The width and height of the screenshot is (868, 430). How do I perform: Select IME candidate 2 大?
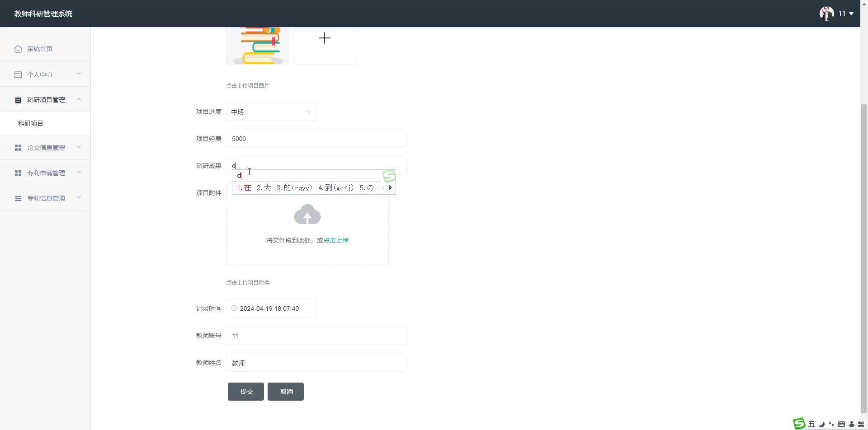[x=264, y=188]
